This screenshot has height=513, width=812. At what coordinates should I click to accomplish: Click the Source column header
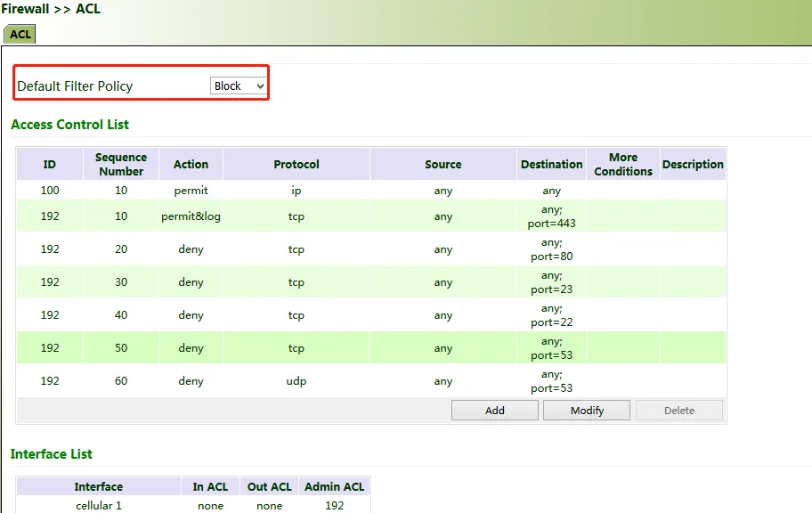(443, 164)
